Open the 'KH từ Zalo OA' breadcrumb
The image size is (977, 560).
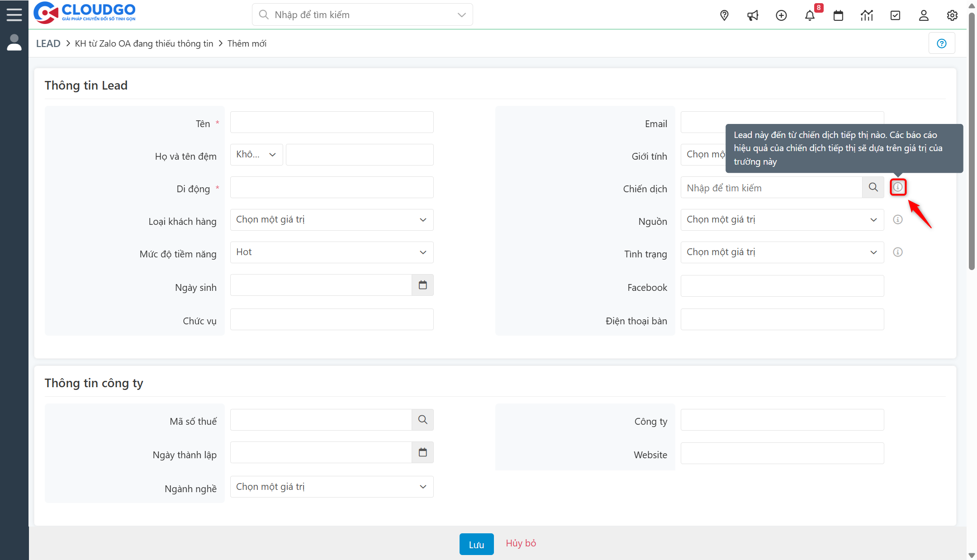click(x=144, y=43)
